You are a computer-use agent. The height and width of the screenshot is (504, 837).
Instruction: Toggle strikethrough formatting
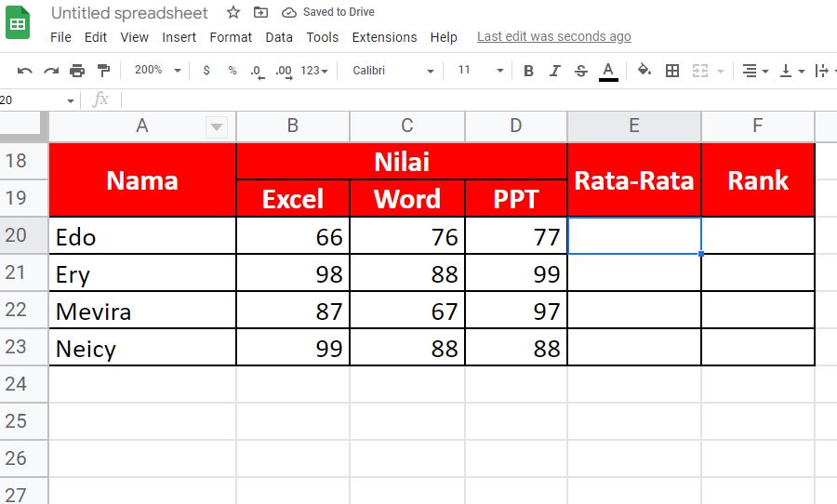click(581, 71)
